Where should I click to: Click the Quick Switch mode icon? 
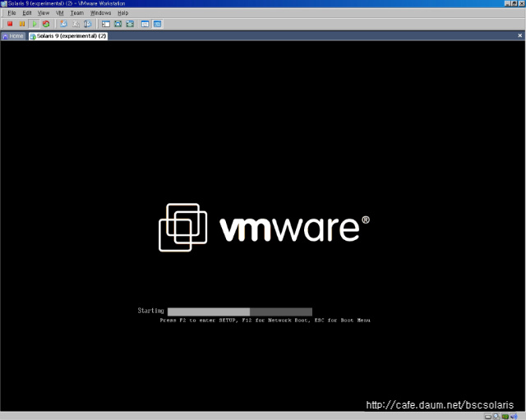click(118, 24)
